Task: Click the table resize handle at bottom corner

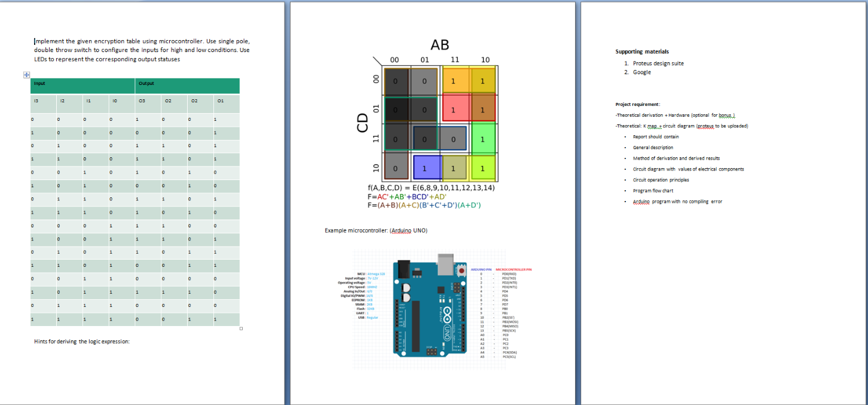Action: 241,328
